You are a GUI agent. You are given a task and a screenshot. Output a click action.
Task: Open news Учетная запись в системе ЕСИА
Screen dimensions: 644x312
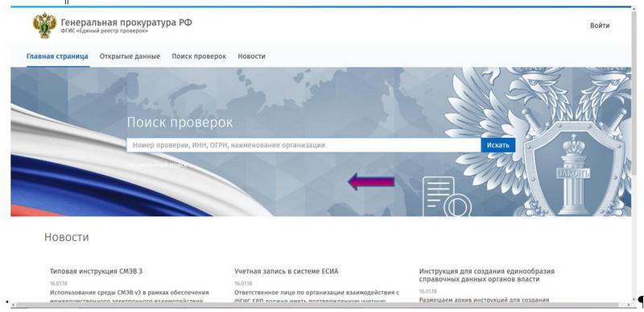coord(287,272)
